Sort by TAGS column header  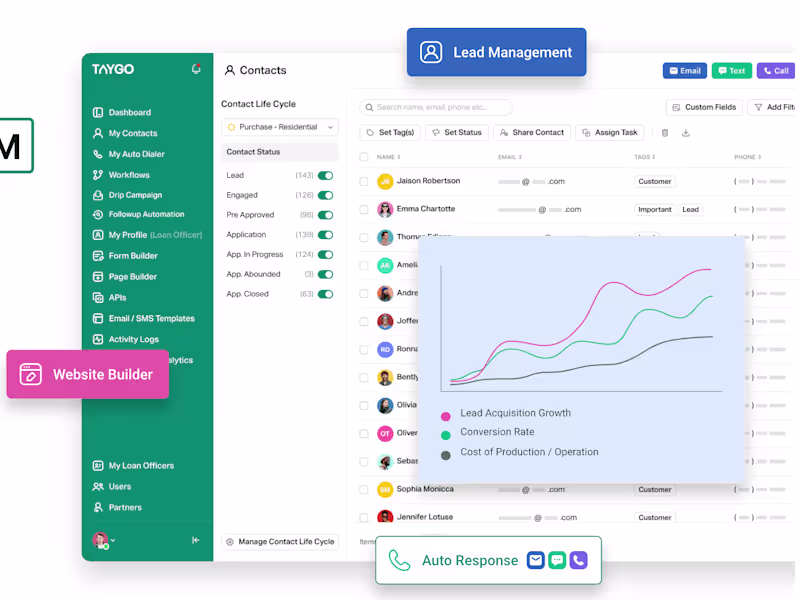pyautogui.click(x=644, y=157)
